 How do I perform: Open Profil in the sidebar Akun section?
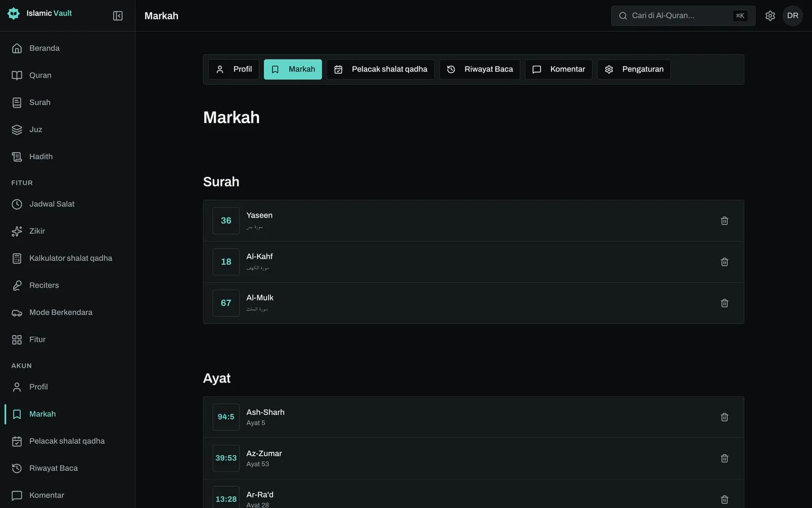pos(67,387)
